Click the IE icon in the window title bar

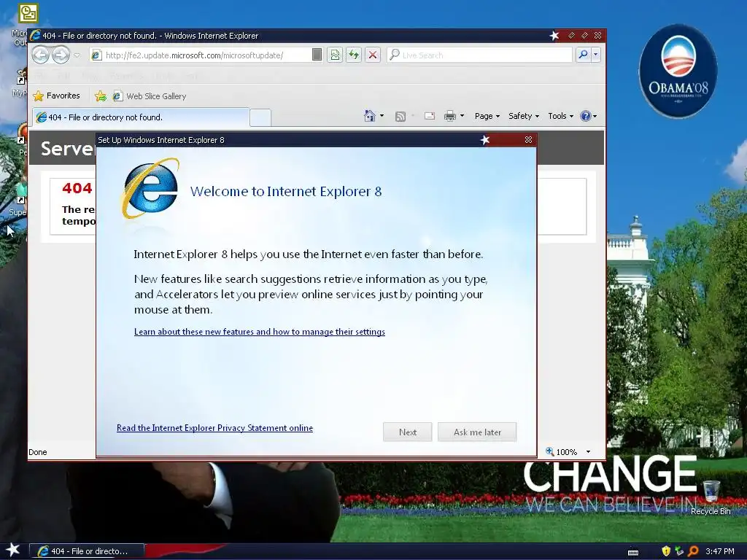[x=35, y=35]
